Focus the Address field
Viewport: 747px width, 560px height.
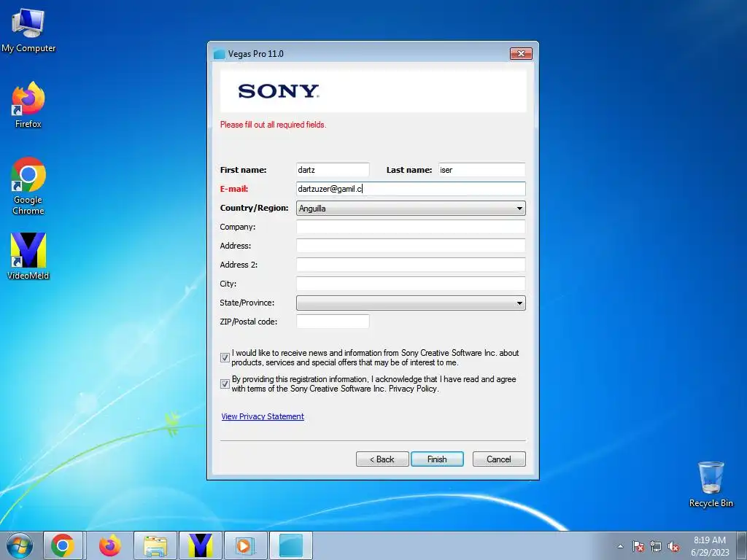click(x=411, y=246)
